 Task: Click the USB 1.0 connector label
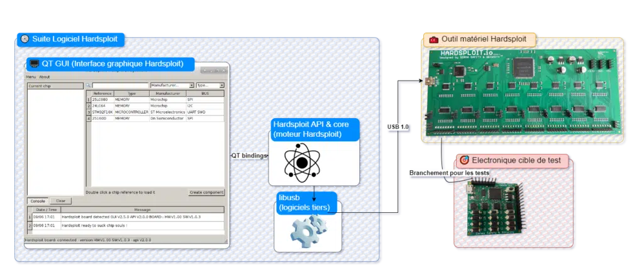point(398,127)
